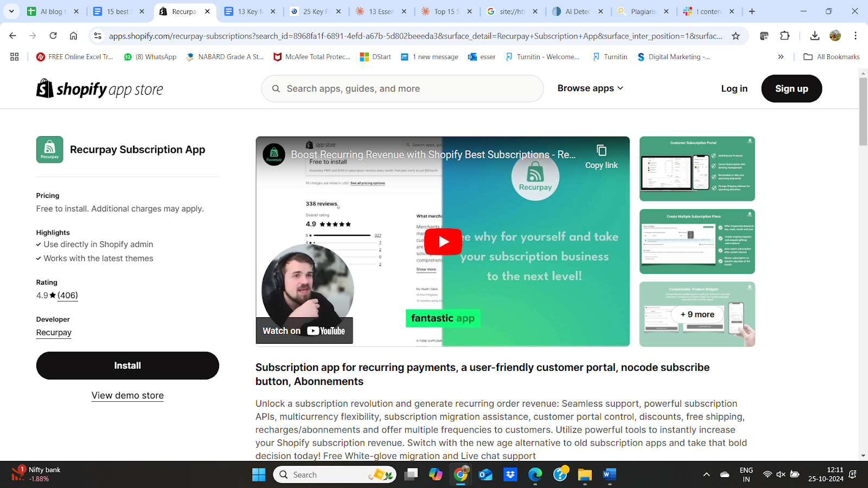
Task: Click the Recurpay app icon
Action: coord(50,150)
